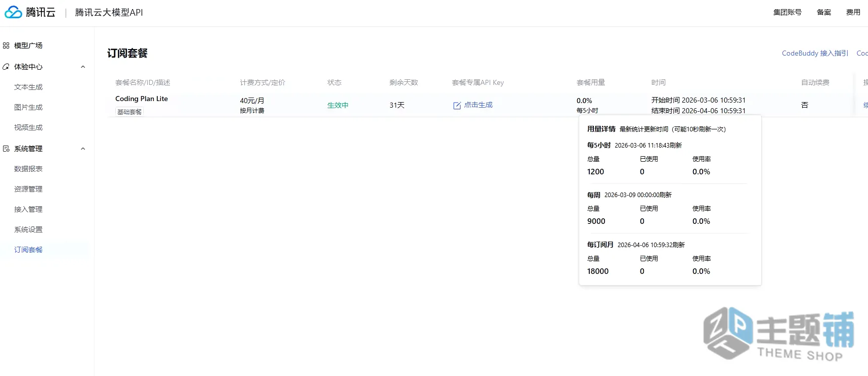Click the 模型广场 grid icon

pos(6,45)
